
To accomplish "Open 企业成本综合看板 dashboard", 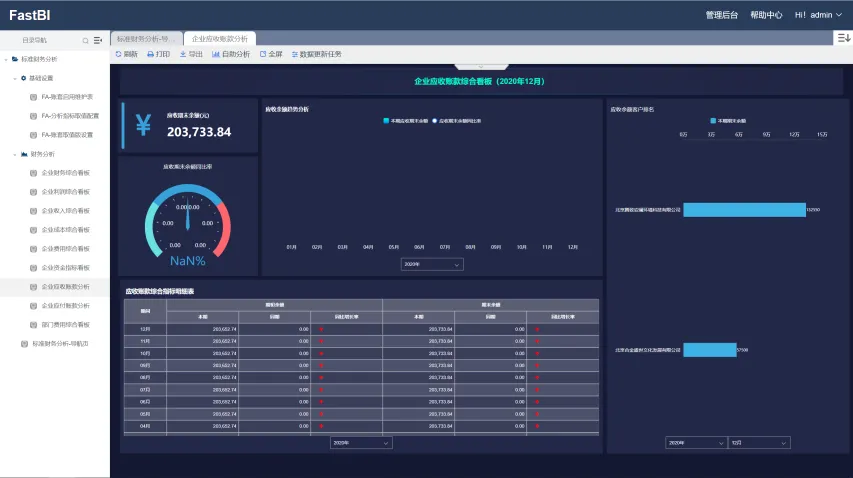I will click(66, 230).
